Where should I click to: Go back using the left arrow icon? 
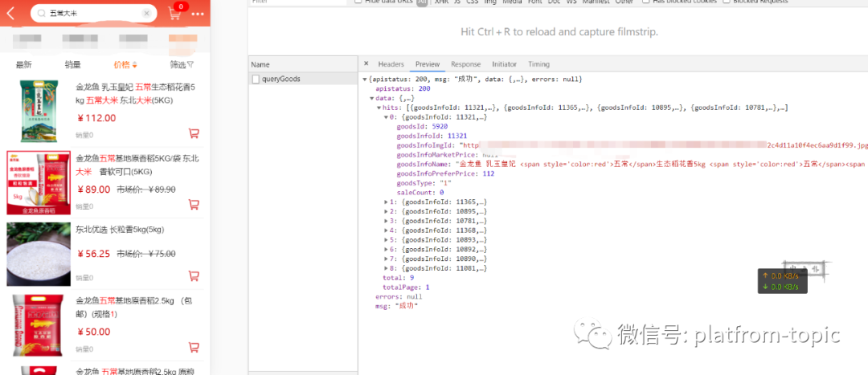10,14
